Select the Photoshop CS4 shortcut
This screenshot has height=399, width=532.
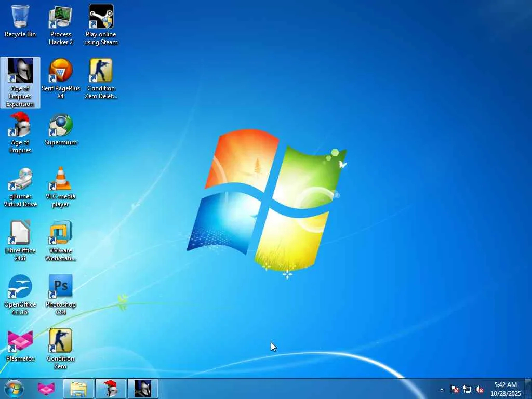tap(61, 295)
